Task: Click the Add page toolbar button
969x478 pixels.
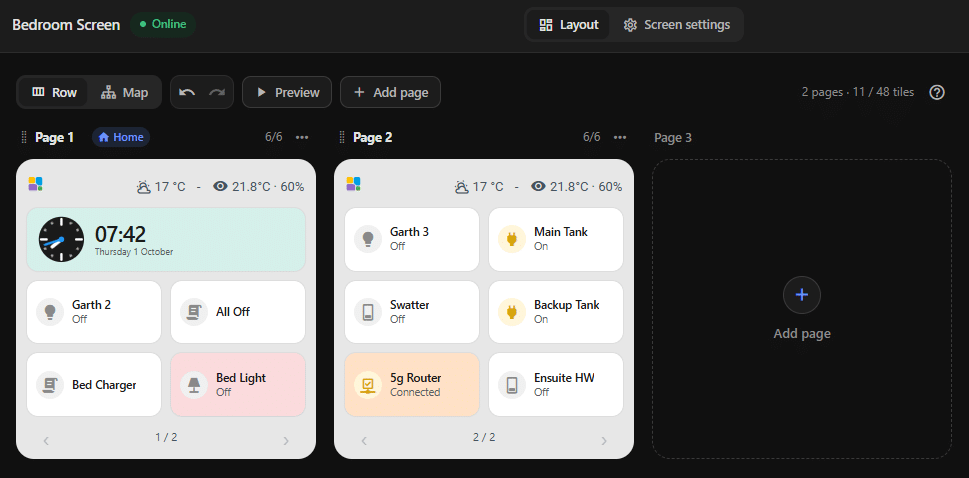Action: tap(391, 92)
